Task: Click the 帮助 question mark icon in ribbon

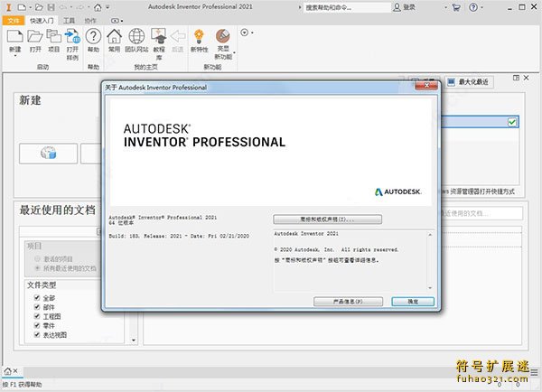Action: tap(93, 36)
